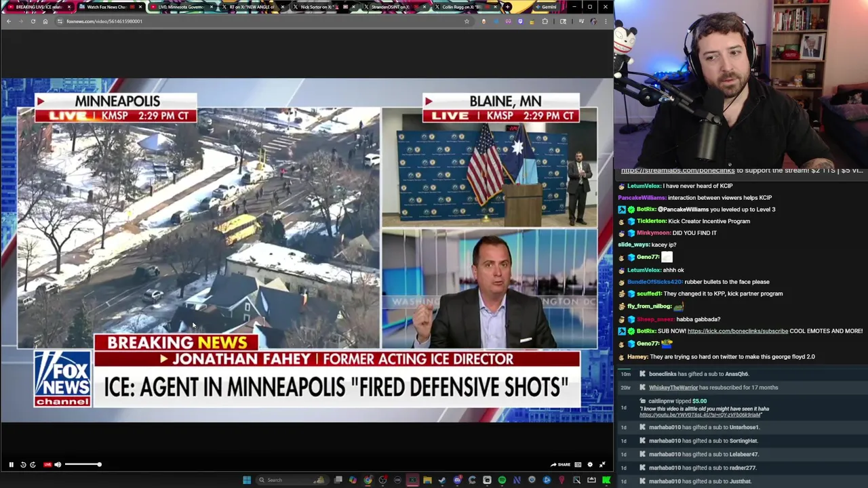Open Spotify from the taskbar

pos(502,480)
